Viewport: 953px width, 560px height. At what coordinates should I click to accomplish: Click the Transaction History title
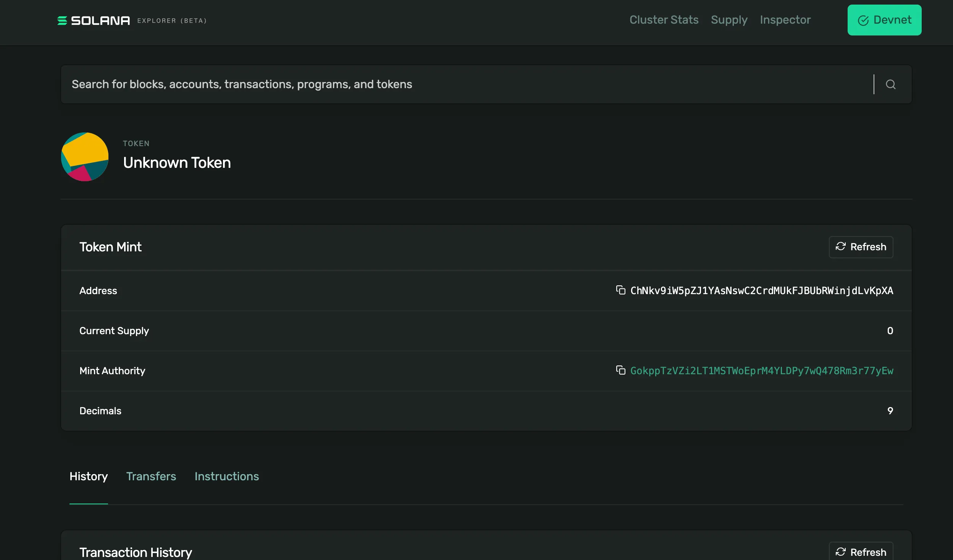pyautogui.click(x=136, y=552)
